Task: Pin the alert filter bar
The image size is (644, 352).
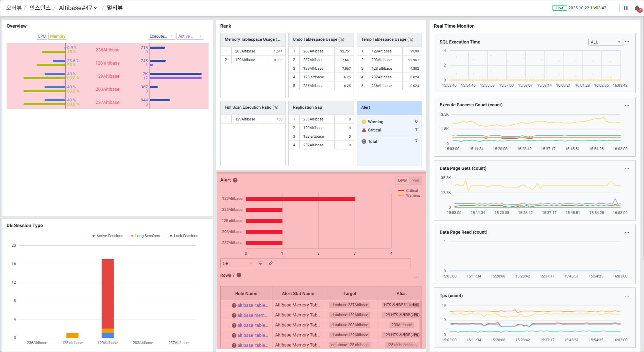Action: coord(271,263)
